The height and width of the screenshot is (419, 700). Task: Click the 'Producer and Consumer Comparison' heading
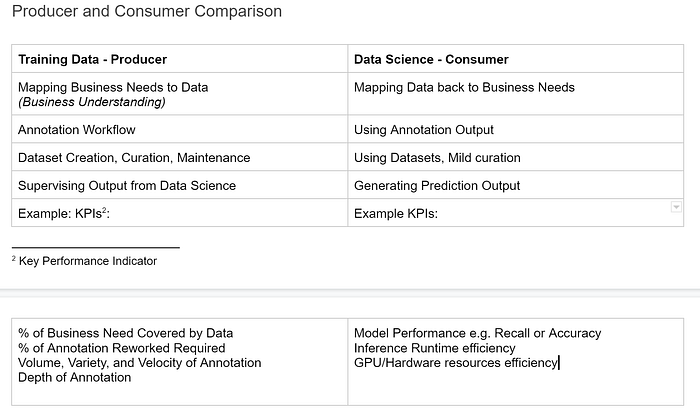point(147,11)
